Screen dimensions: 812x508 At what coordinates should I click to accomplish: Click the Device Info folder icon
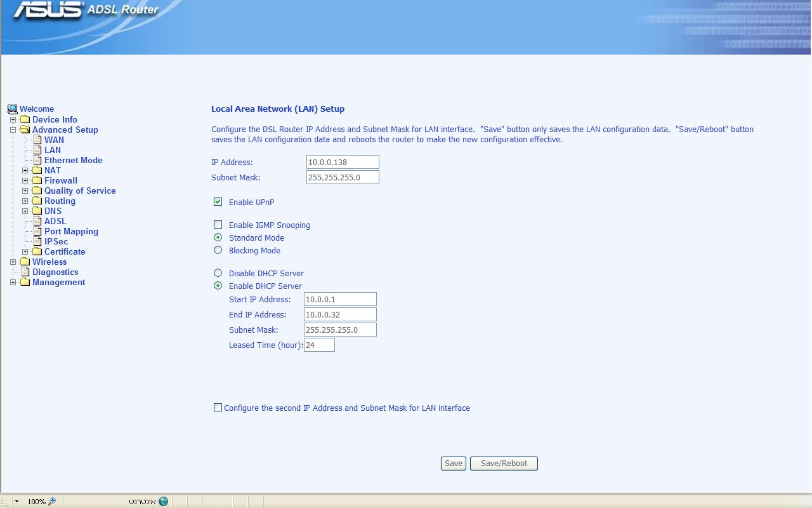coord(25,119)
